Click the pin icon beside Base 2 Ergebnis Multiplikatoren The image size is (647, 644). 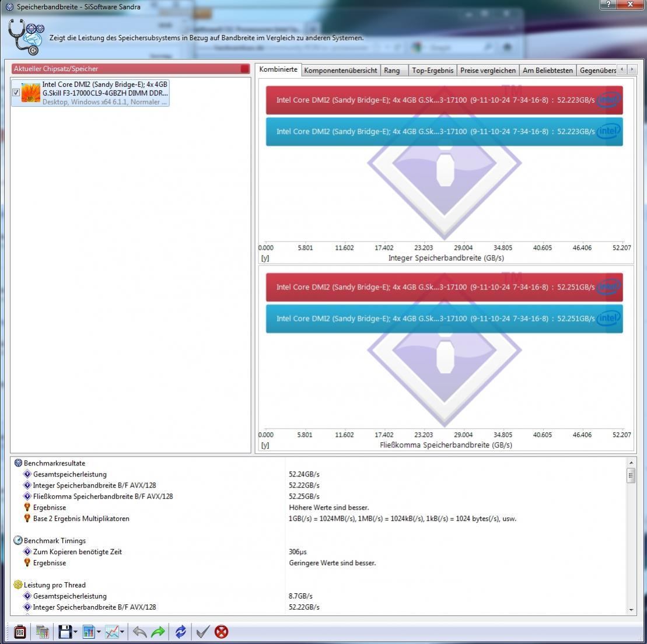27,518
